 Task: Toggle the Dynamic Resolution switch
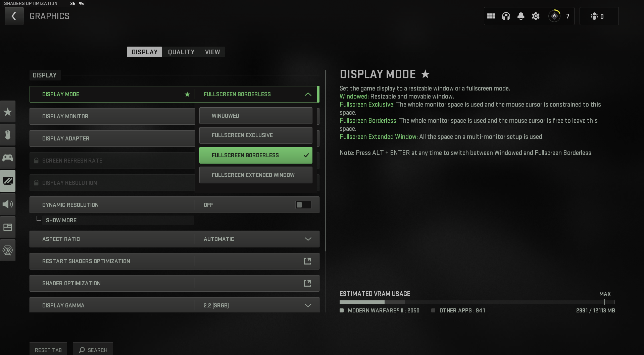[303, 205]
